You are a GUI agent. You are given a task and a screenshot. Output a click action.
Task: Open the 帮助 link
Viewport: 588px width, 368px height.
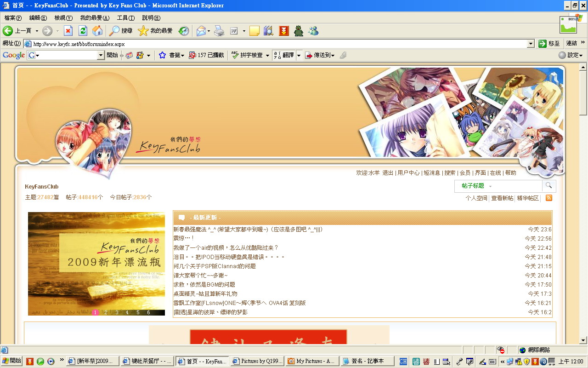(510, 173)
